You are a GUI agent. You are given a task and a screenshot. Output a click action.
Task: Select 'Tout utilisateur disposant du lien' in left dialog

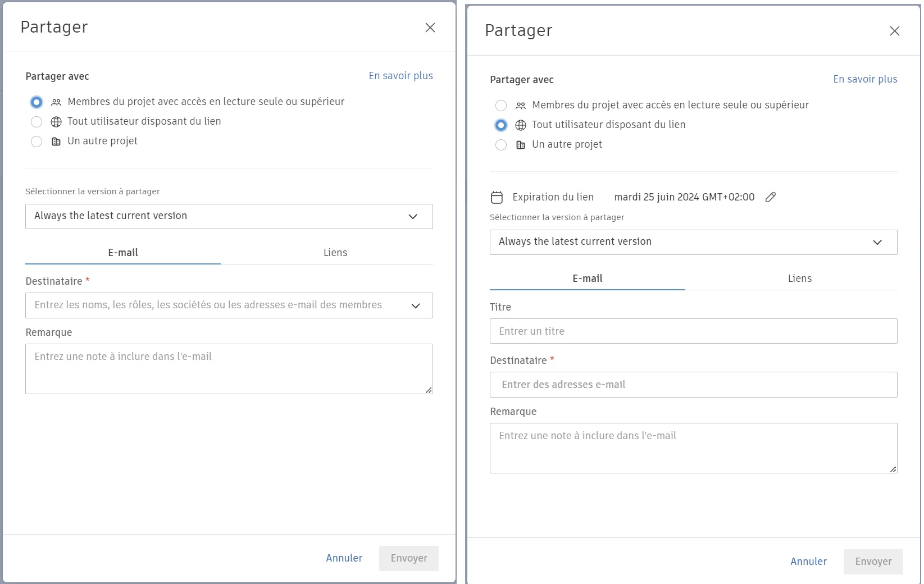(37, 121)
